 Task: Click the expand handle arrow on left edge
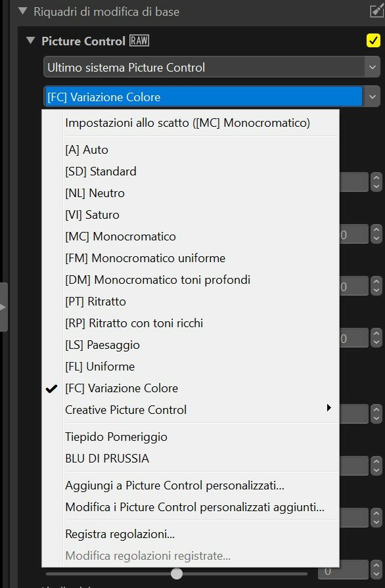tap(3, 307)
